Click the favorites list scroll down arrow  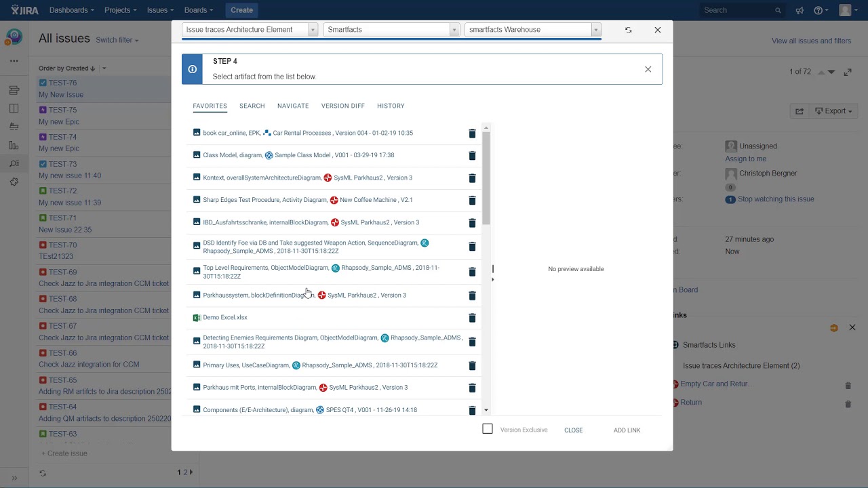pos(486,410)
